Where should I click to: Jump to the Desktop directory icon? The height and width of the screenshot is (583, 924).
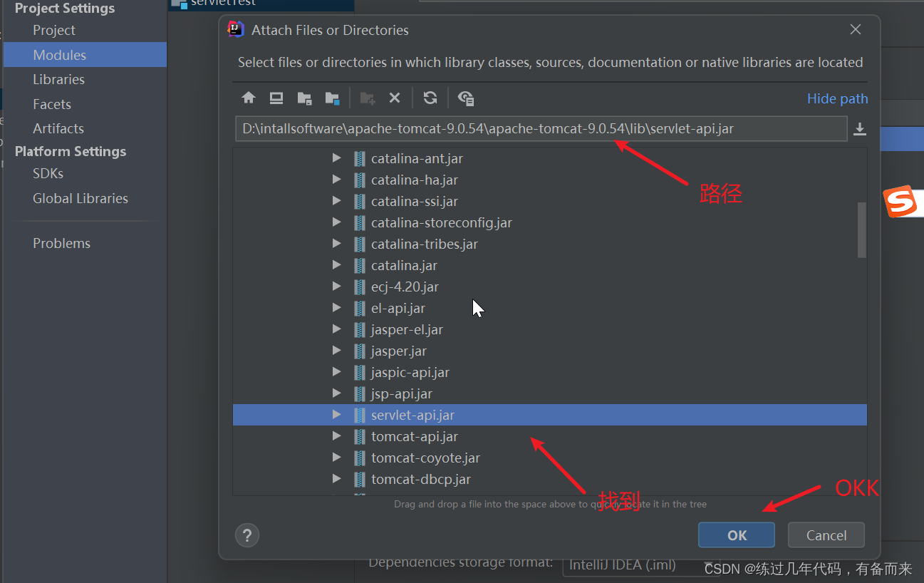[276, 98]
